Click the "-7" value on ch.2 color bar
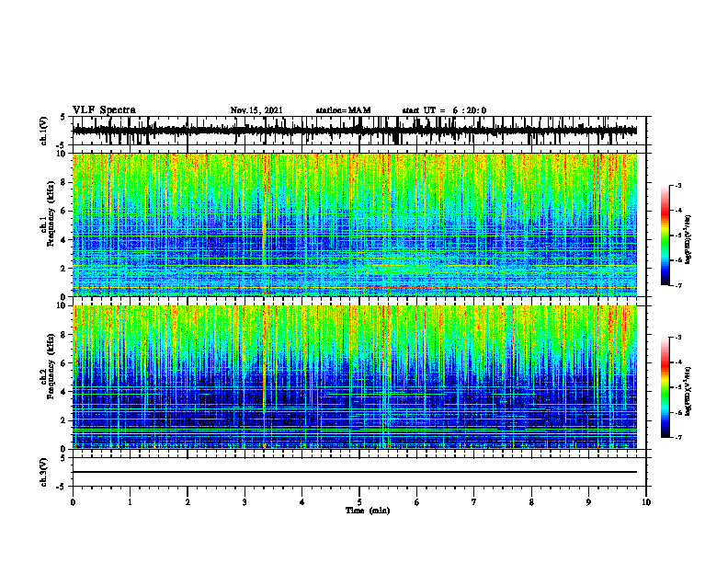 [x=677, y=437]
